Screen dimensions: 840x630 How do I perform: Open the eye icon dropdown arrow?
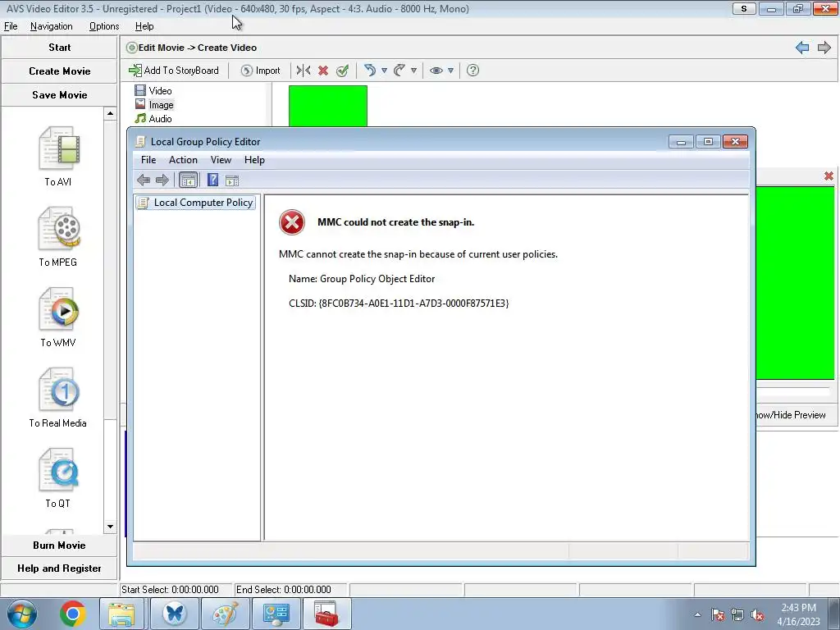click(450, 71)
